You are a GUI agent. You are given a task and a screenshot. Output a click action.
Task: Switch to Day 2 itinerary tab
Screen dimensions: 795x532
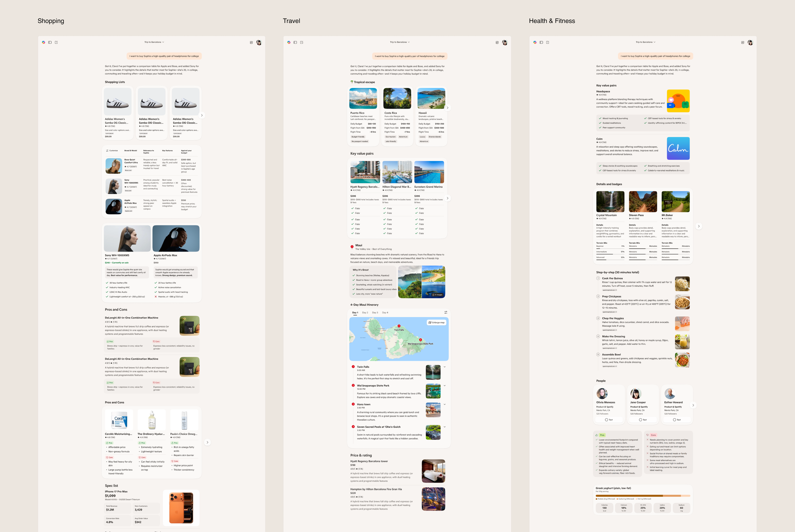(x=365, y=313)
